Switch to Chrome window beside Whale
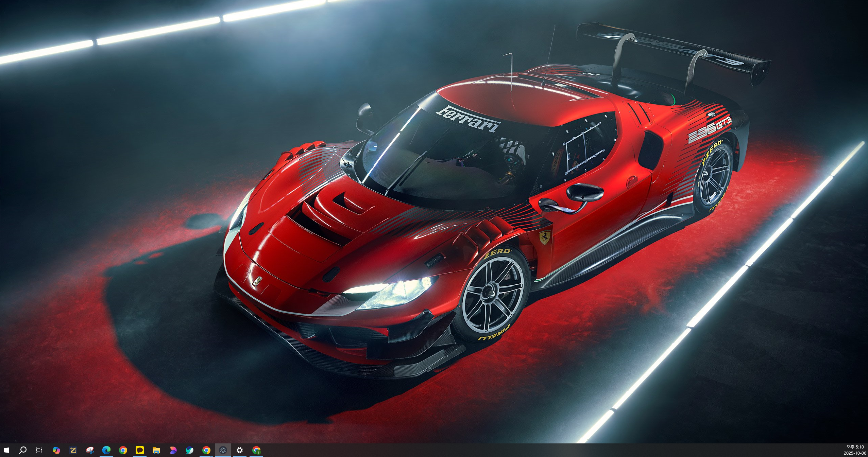This screenshot has height=457, width=868. point(206,450)
